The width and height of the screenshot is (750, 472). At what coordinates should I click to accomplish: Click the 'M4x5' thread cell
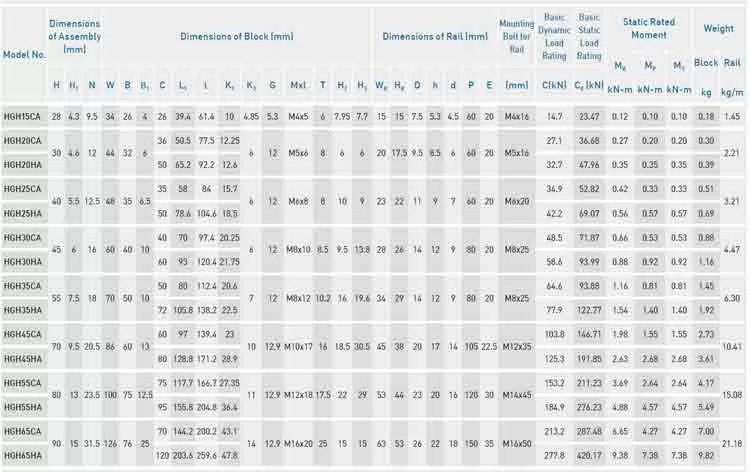click(298, 116)
